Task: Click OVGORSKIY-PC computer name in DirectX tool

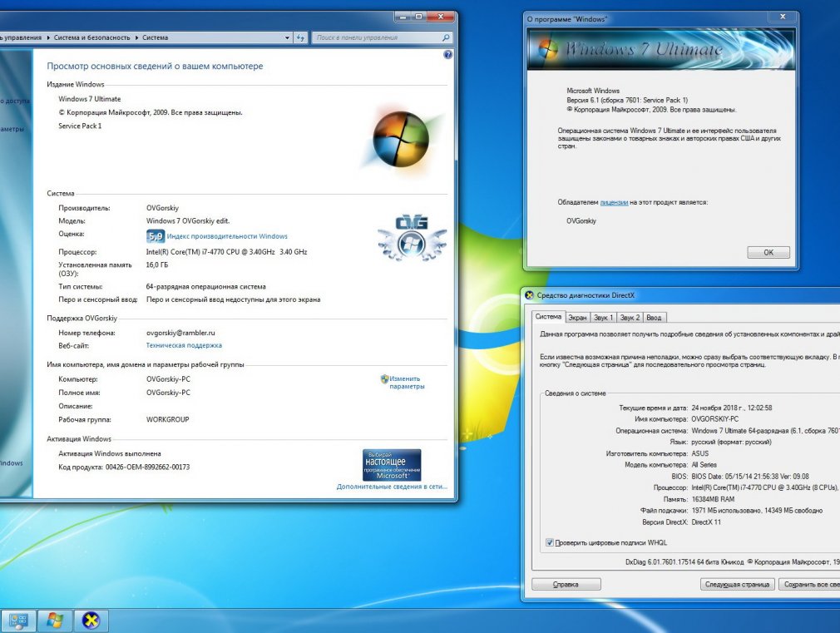Action: 714,419
